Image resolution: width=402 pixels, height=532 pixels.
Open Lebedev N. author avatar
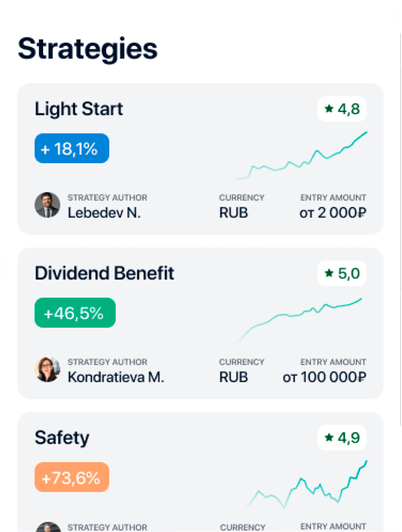tap(47, 205)
